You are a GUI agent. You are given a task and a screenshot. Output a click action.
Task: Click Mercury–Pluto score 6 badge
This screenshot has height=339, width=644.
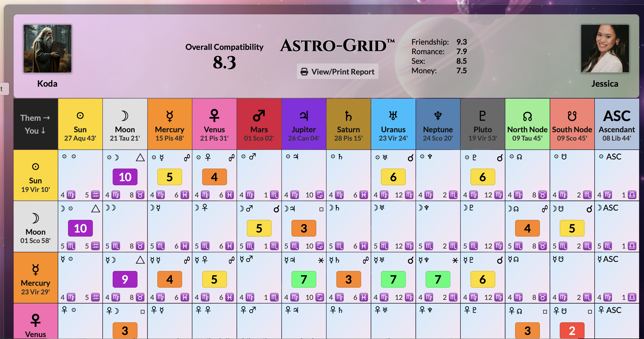[x=483, y=279]
